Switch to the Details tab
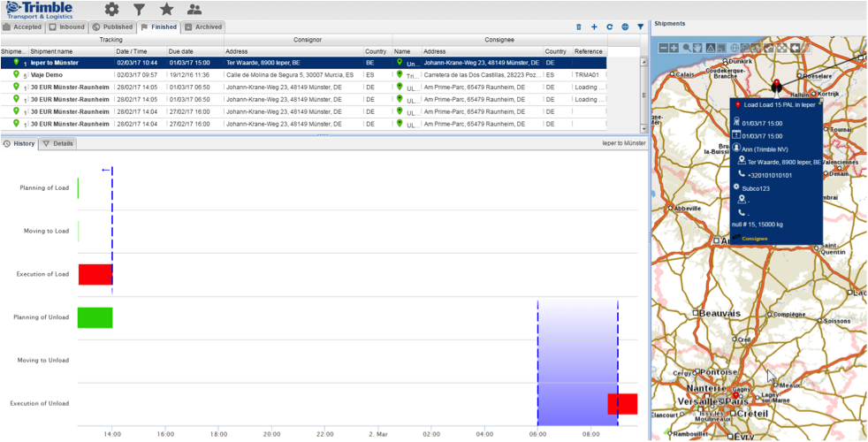This screenshot has height=442, width=868. tap(58, 143)
